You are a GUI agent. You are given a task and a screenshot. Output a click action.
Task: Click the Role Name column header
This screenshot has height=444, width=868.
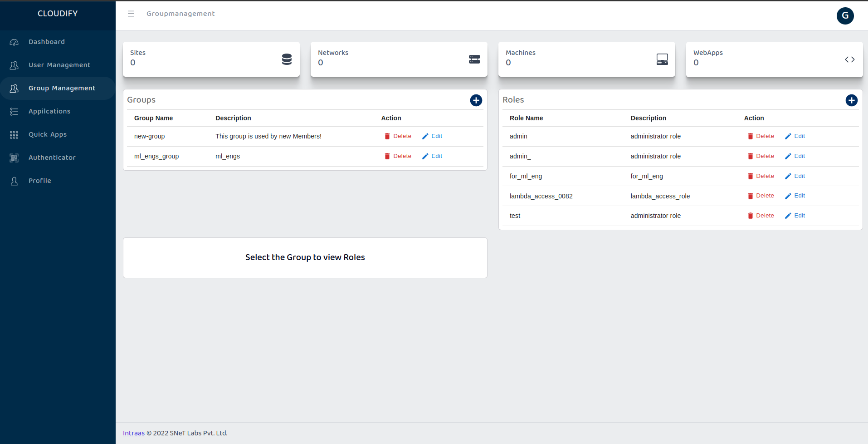pos(526,118)
